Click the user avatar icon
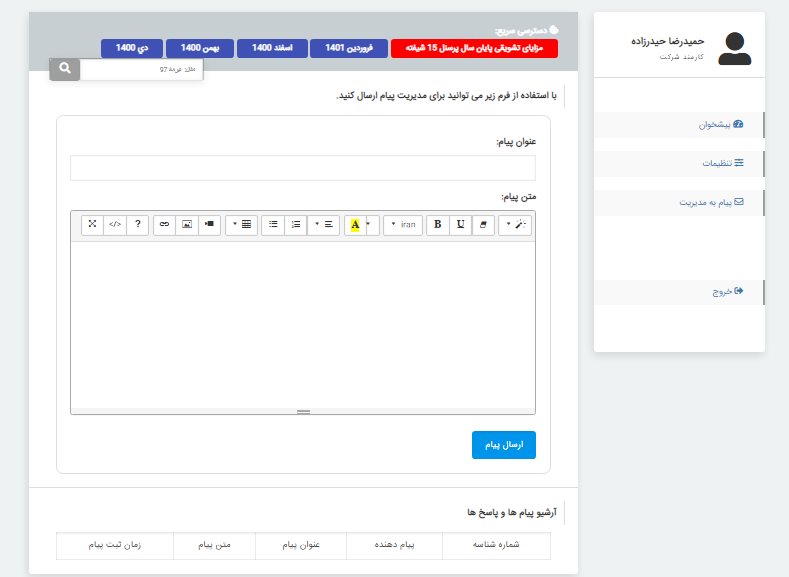789x577 pixels. (735, 48)
